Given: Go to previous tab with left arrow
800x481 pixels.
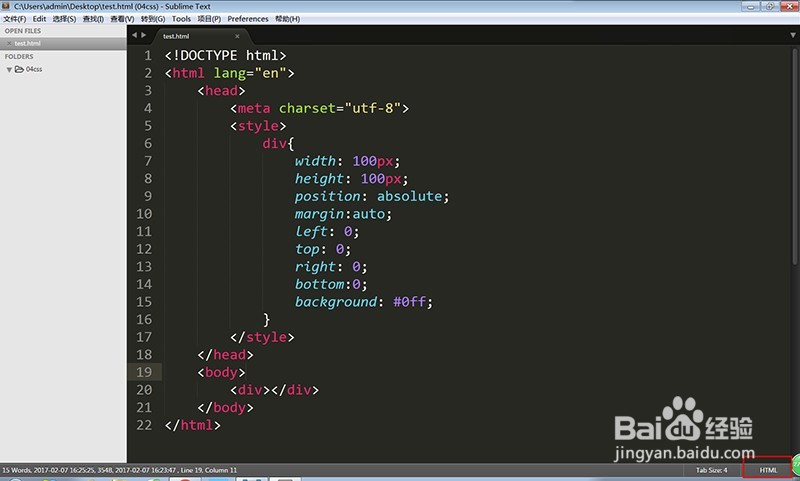Looking at the screenshot, I should (x=134, y=35).
